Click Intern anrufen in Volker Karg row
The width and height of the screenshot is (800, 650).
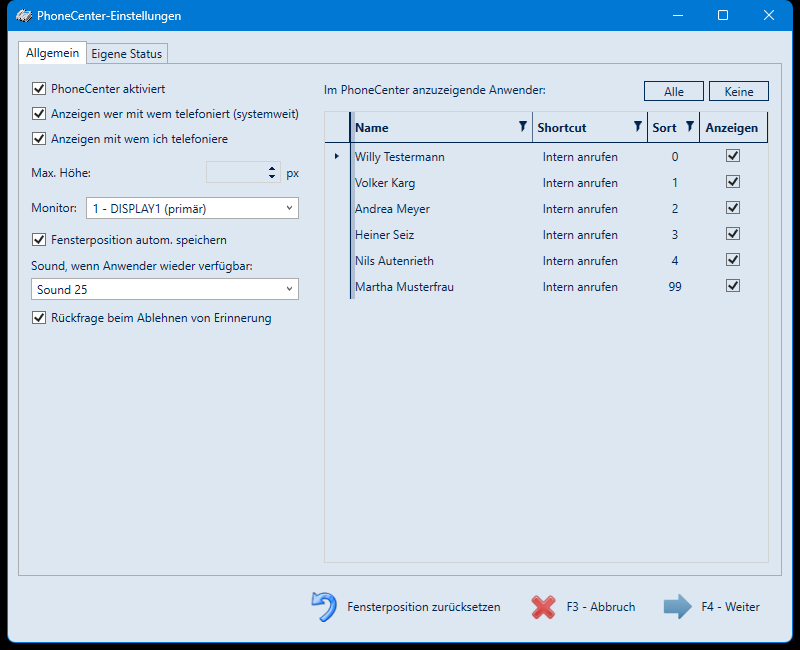580,183
